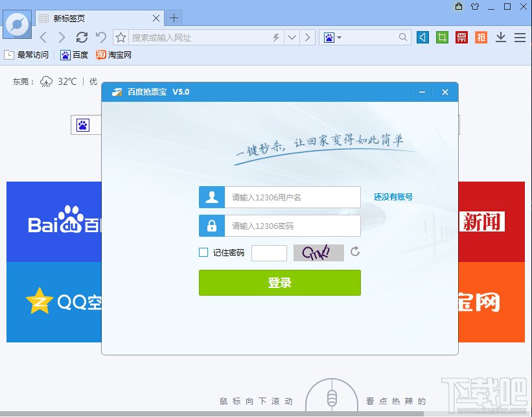Focus the address bar input
The height and width of the screenshot is (417, 532).
pyautogui.click(x=200, y=38)
